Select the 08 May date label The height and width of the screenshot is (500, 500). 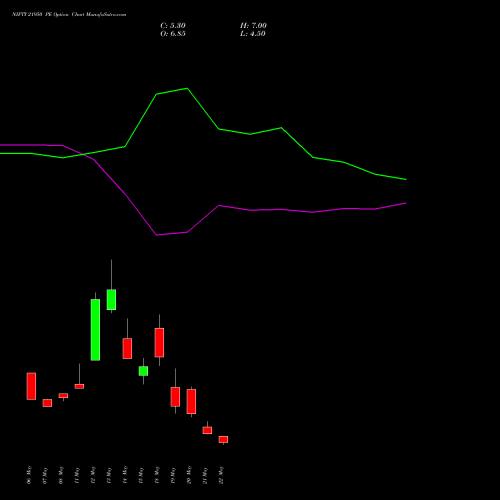click(x=61, y=475)
